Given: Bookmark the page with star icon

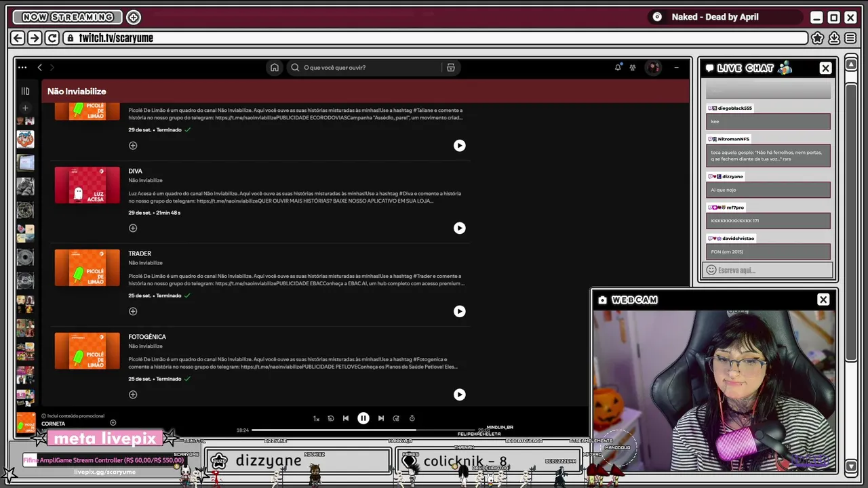Looking at the screenshot, I should click(x=818, y=38).
